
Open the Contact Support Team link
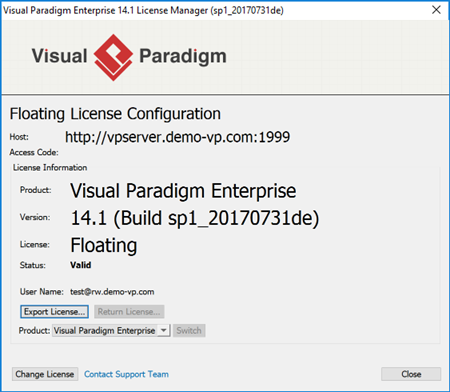click(126, 374)
